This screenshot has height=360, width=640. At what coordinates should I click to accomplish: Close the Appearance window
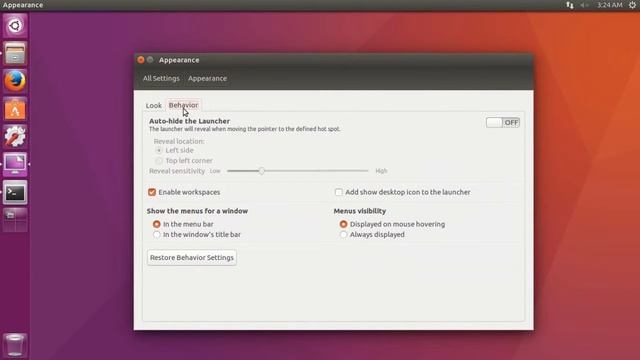pyautogui.click(x=141, y=60)
